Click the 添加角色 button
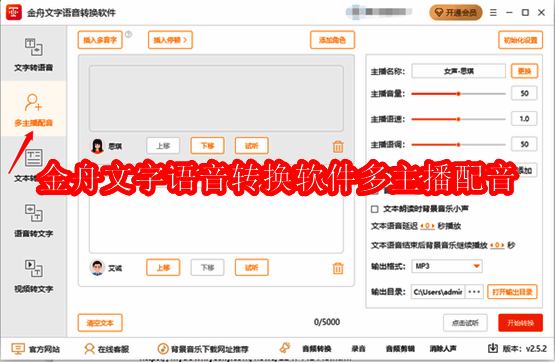 332,40
